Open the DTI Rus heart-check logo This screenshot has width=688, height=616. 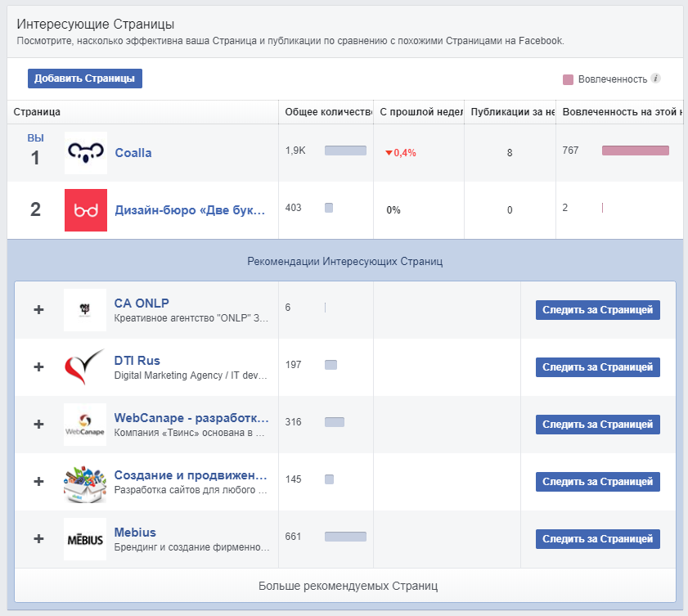[x=85, y=367]
